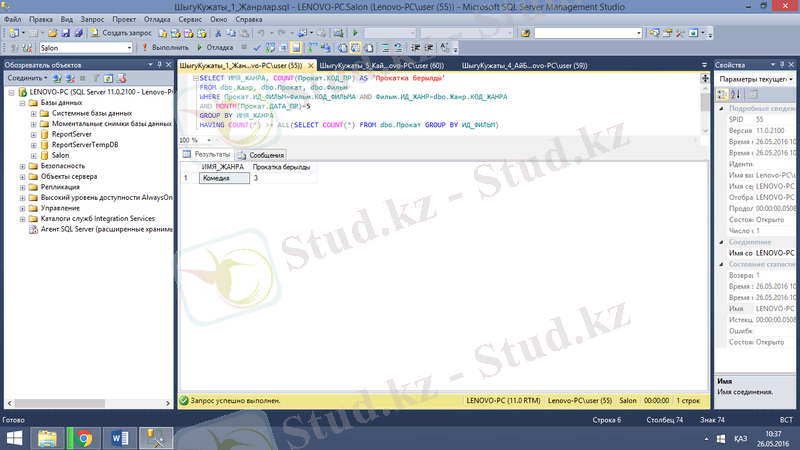Open the Справка menu
800x450 pixels.
pyautogui.click(x=248, y=19)
